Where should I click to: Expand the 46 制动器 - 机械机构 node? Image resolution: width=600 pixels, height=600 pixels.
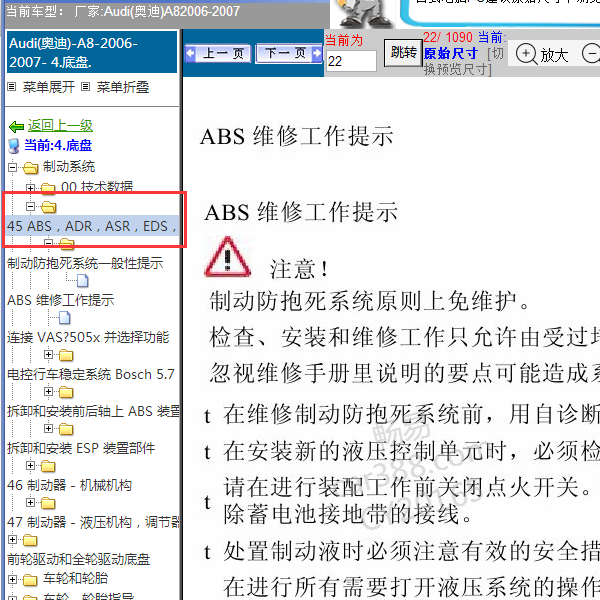coord(30,465)
